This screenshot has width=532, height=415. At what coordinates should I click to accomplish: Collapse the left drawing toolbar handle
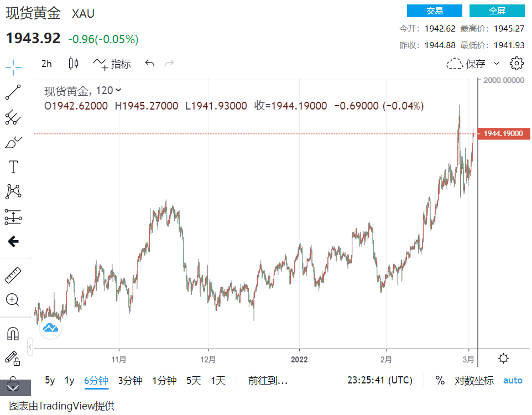click(30, 347)
